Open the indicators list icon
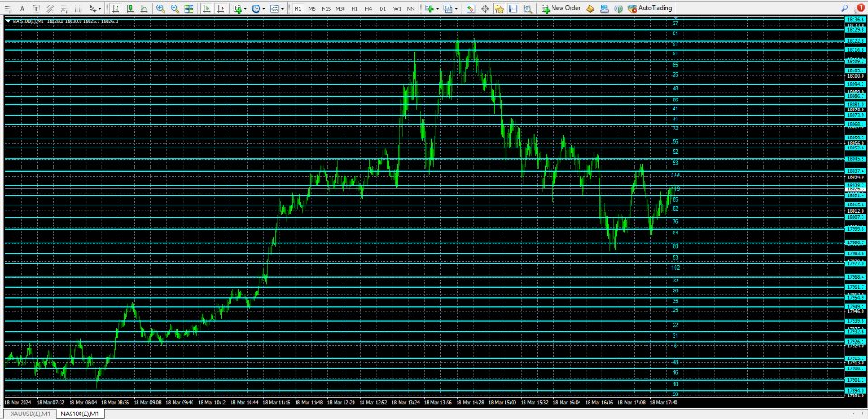The width and height of the screenshot is (868, 419). tap(238, 8)
